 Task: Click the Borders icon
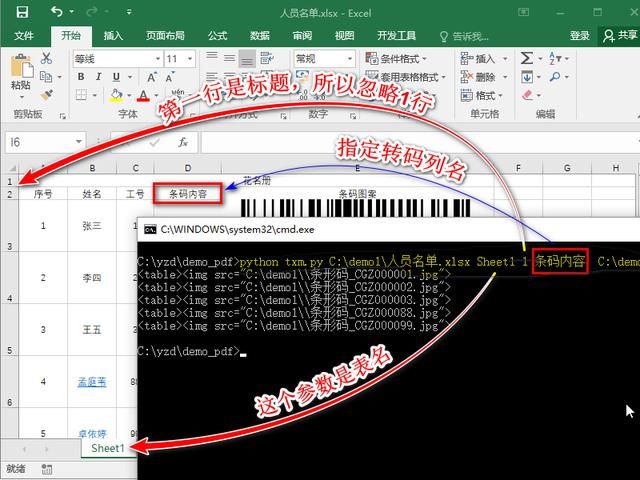pyautogui.click(x=81, y=95)
